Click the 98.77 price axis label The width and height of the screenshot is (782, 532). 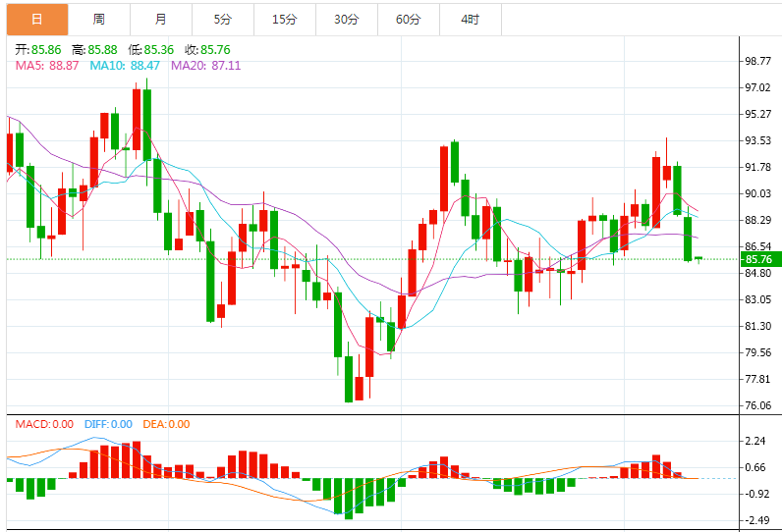(x=757, y=61)
